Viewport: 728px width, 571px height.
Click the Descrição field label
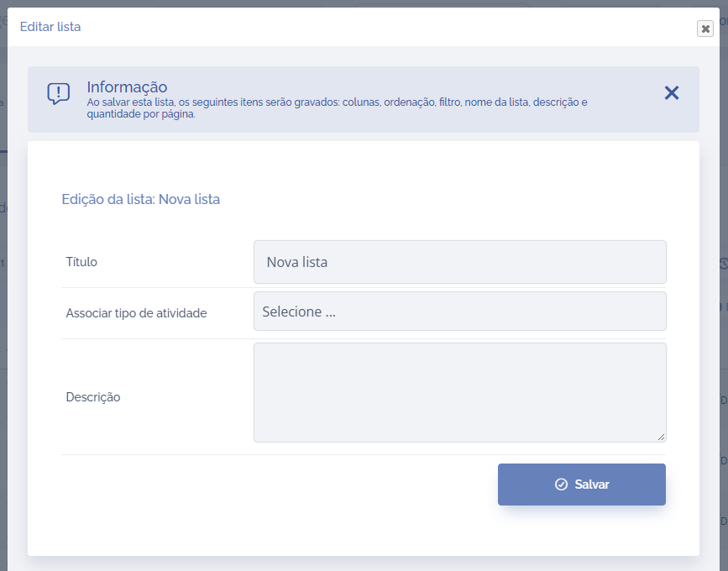click(93, 397)
